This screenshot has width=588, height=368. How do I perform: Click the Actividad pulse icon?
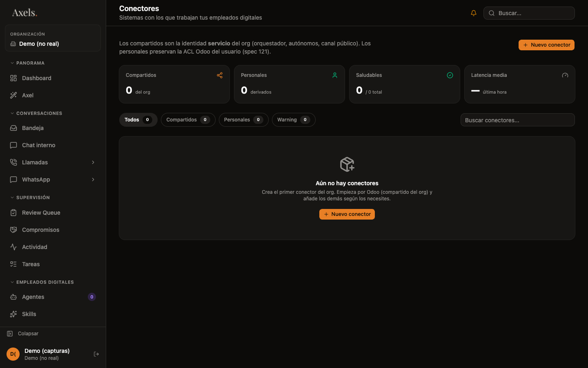click(13, 247)
